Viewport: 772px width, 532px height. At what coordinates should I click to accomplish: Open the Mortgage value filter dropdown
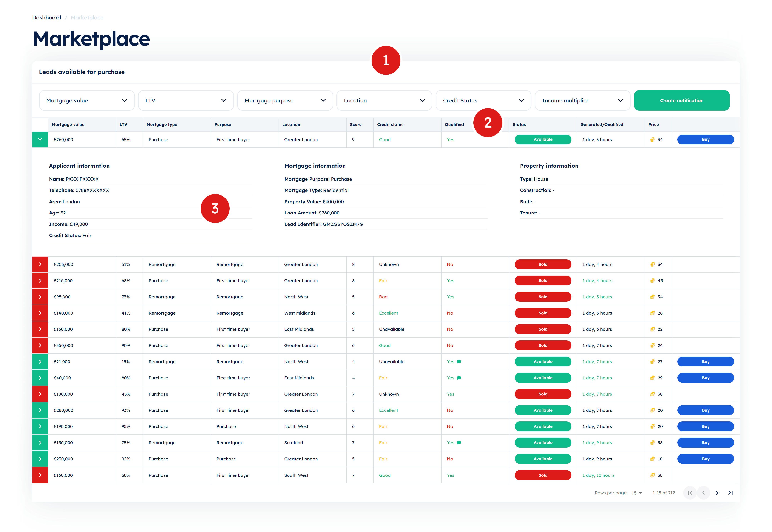(x=87, y=100)
